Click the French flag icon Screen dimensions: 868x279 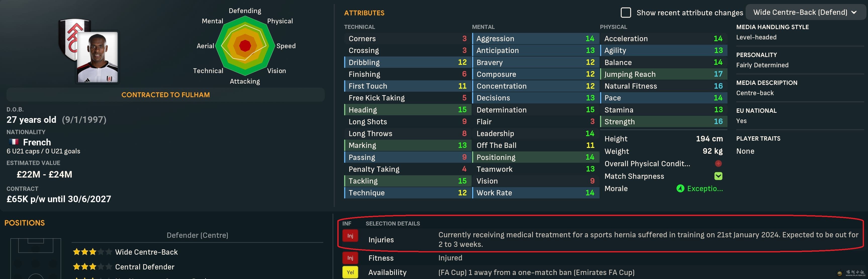click(14, 142)
